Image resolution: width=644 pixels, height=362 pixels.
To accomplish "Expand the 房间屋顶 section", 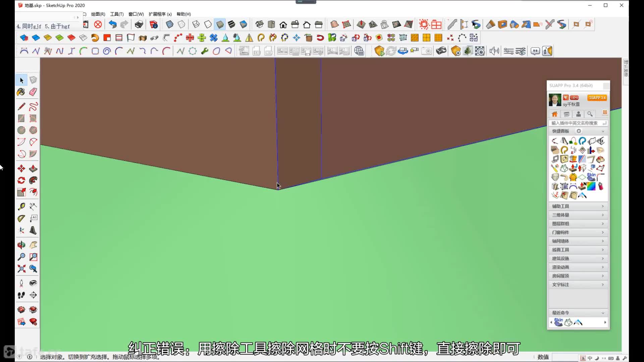I will (578, 276).
